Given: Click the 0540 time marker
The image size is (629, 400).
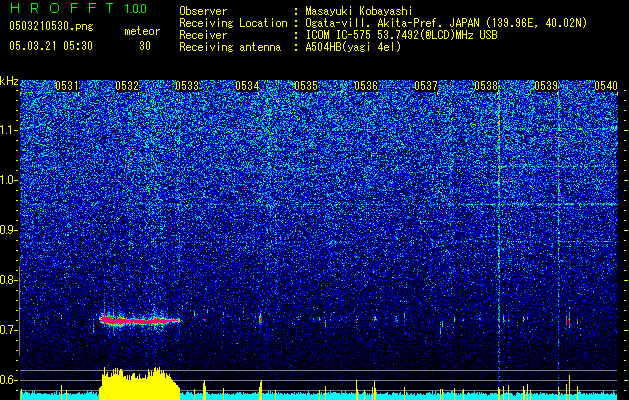Looking at the screenshot, I should click(x=606, y=86).
